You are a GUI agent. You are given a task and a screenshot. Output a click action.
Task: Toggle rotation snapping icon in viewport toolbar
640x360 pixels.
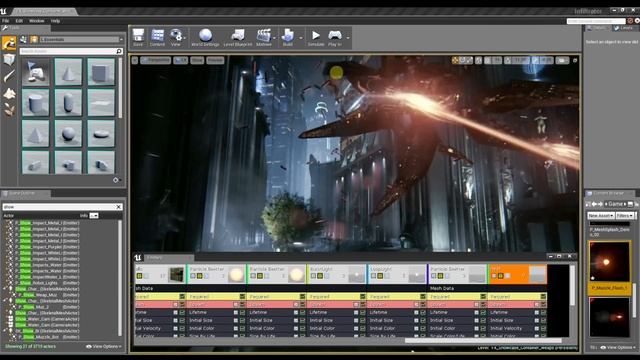(x=508, y=60)
